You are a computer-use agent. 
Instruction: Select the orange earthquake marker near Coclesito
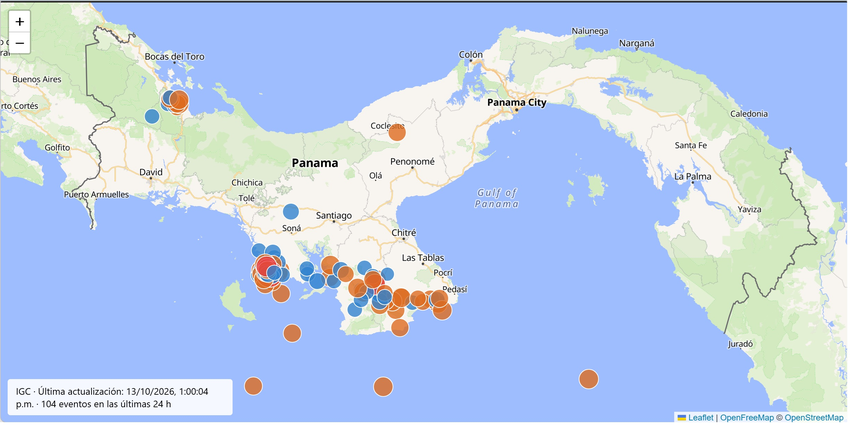[x=397, y=132]
